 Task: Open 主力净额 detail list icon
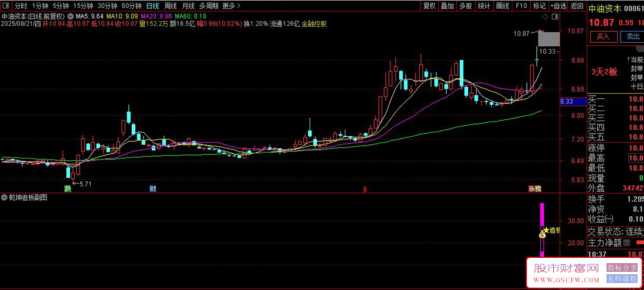[x=627, y=243]
